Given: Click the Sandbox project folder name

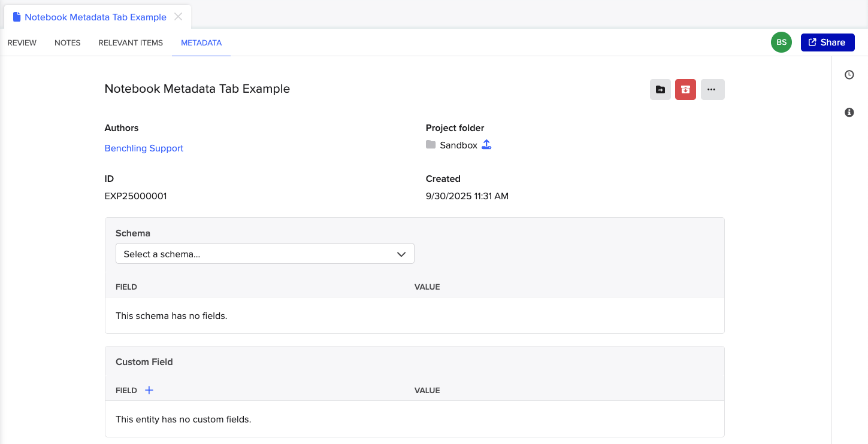Looking at the screenshot, I should pos(458,145).
